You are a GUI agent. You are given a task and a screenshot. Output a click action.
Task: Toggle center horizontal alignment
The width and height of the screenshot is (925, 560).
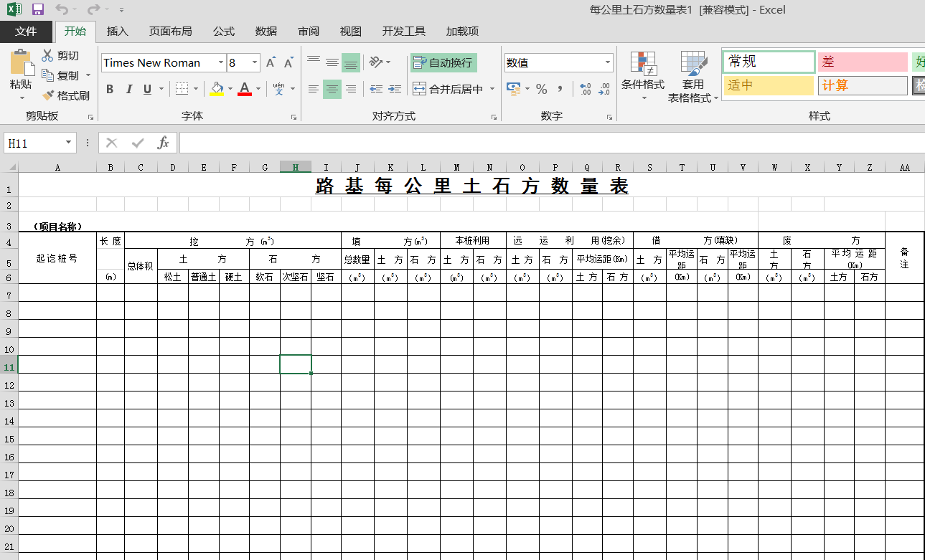(332, 89)
